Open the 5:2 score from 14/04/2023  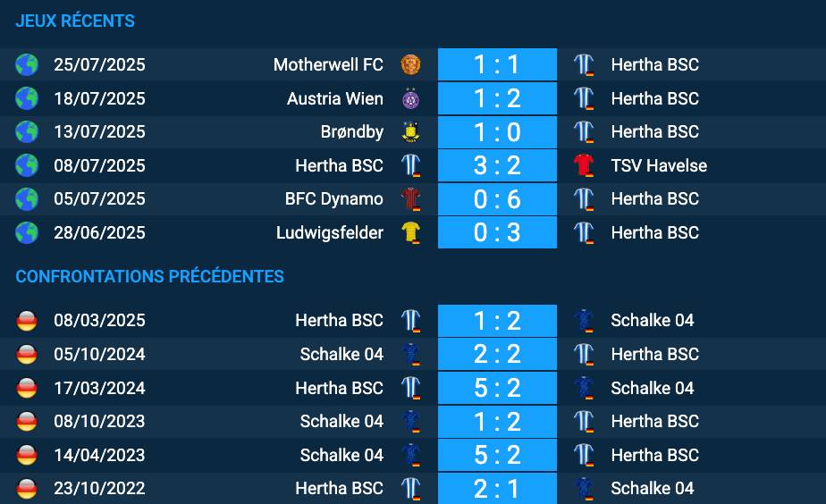pyautogui.click(x=497, y=455)
